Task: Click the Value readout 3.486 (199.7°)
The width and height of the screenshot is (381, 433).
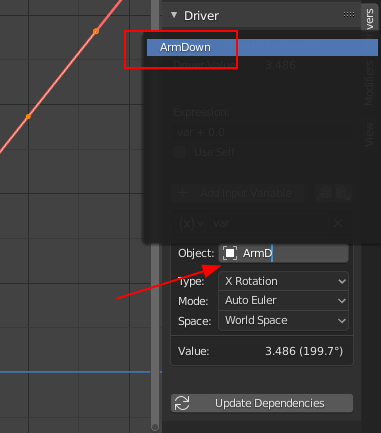Action: pyautogui.click(x=304, y=351)
